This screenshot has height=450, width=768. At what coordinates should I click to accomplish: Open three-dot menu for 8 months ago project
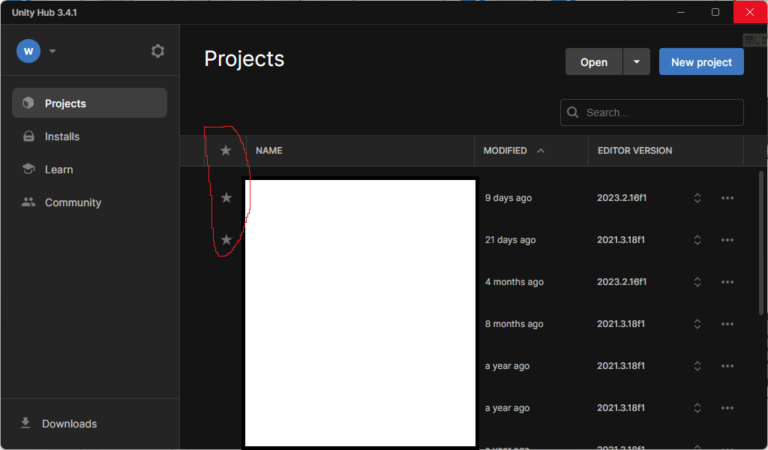[x=727, y=324]
